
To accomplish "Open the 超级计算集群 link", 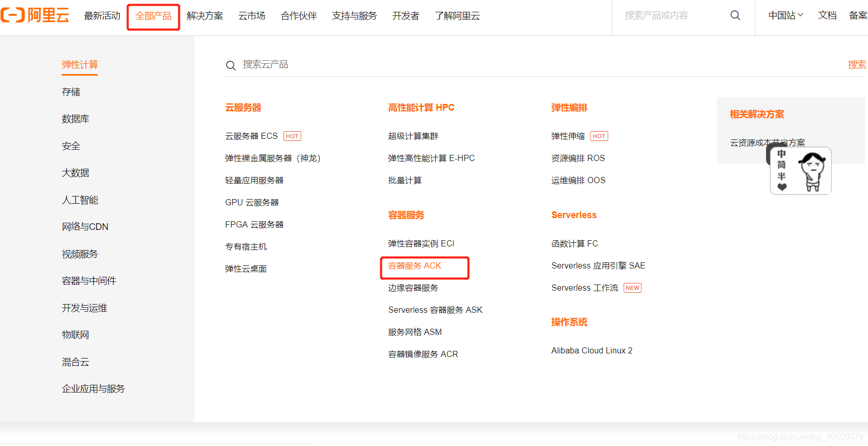I will point(413,136).
